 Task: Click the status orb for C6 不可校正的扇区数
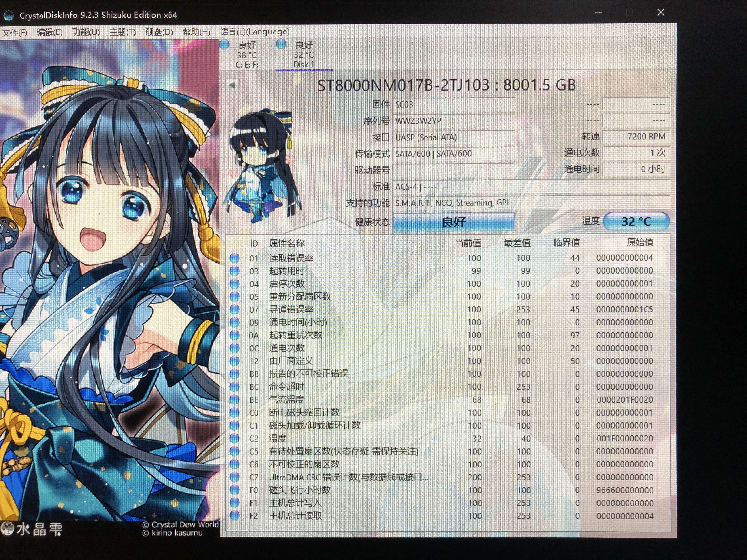click(234, 464)
